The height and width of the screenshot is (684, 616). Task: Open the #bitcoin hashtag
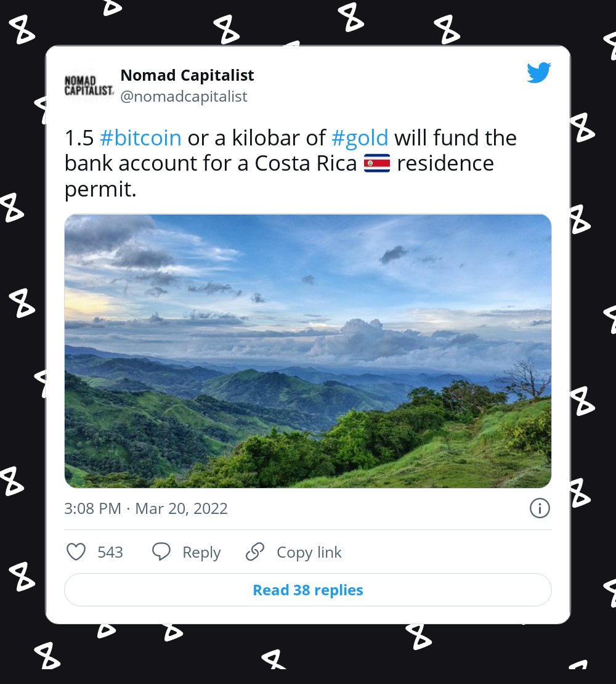[x=140, y=137]
